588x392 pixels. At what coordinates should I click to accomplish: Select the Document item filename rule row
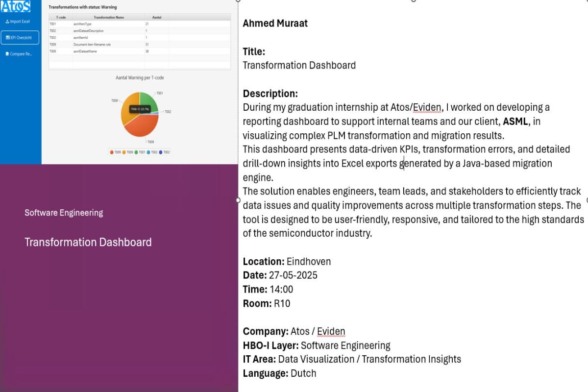(x=108, y=44)
